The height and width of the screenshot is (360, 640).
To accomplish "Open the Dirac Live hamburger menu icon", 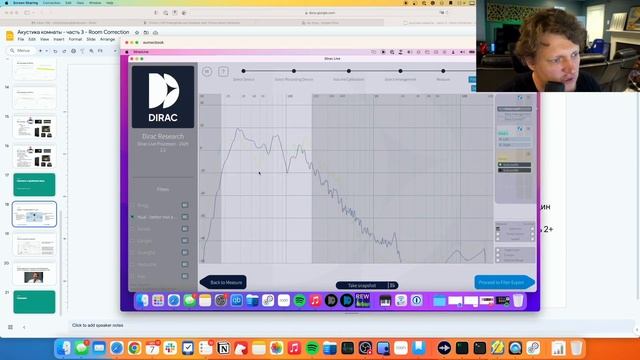I will pyautogui.click(x=207, y=72).
